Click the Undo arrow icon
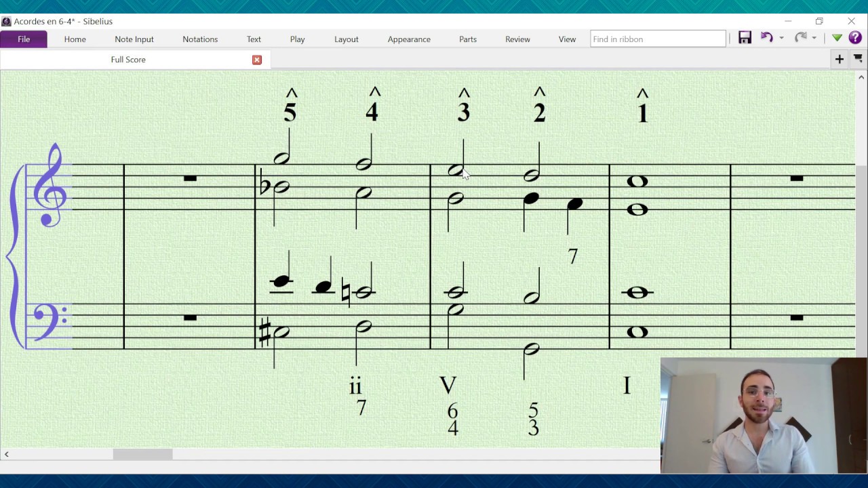 click(x=766, y=38)
